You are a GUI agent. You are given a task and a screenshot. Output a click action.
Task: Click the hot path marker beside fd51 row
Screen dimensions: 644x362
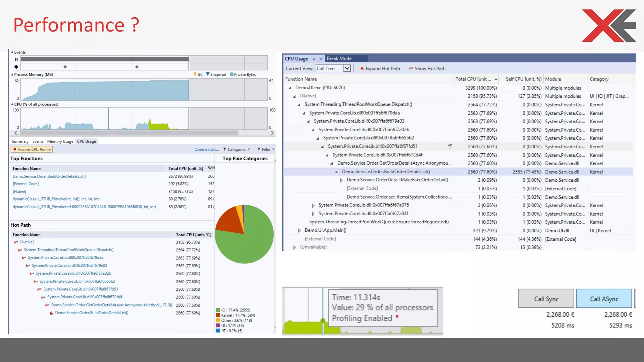(x=450, y=146)
